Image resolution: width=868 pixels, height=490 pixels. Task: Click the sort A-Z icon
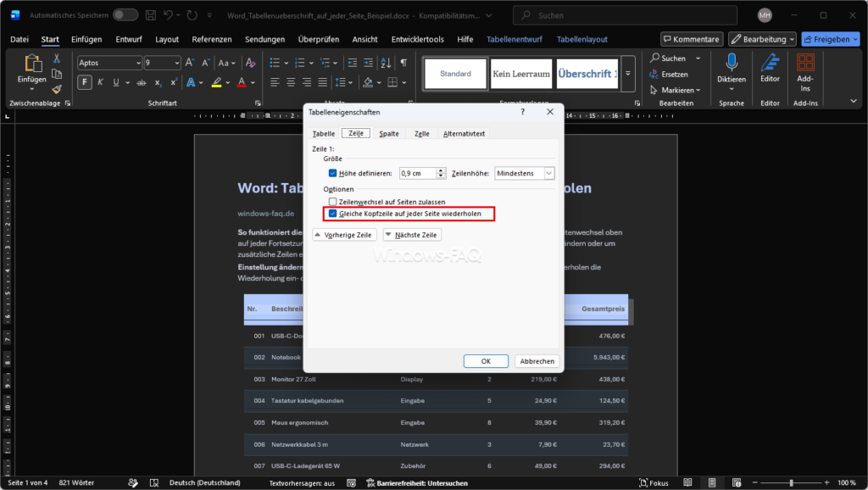click(386, 63)
